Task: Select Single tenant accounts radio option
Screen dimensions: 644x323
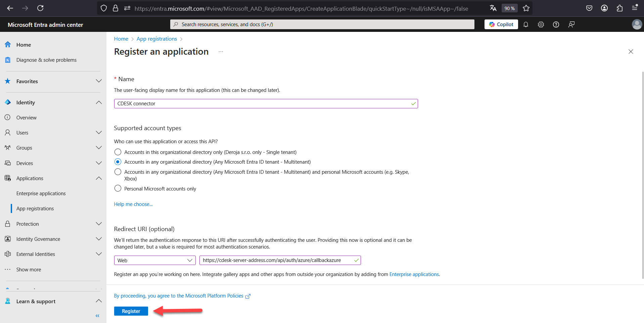Action: (118, 152)
